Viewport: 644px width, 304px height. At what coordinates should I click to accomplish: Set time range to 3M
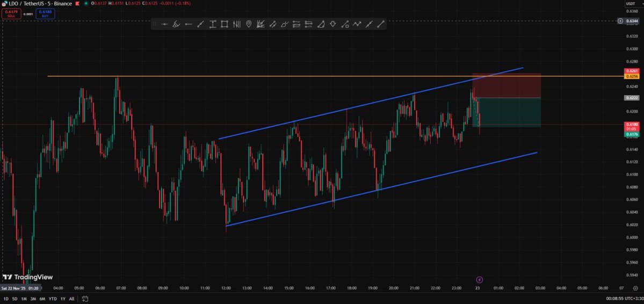(x=33, y=299)
